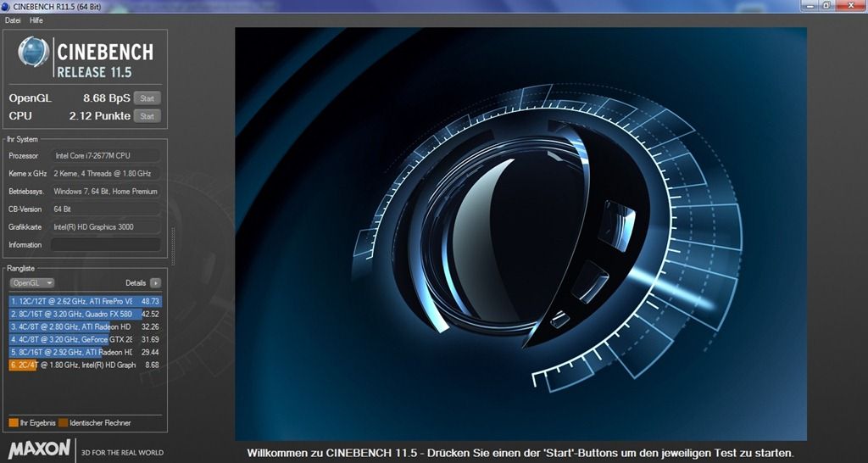Viewport: 868px width, 463px height.
Task: Select ranking entry 8C/16T Quadro FX 580
Action: click(x=86, y=314)
